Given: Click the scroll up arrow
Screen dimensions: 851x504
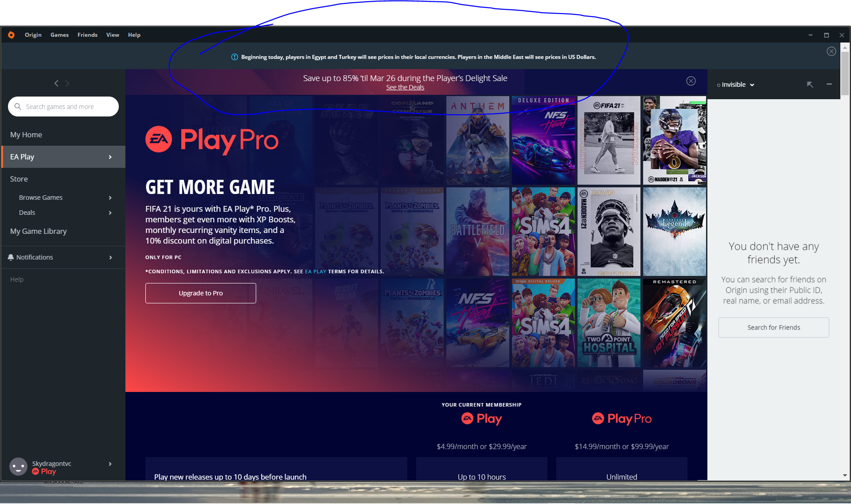Looking at the screenshot, I should click(845, 47).
